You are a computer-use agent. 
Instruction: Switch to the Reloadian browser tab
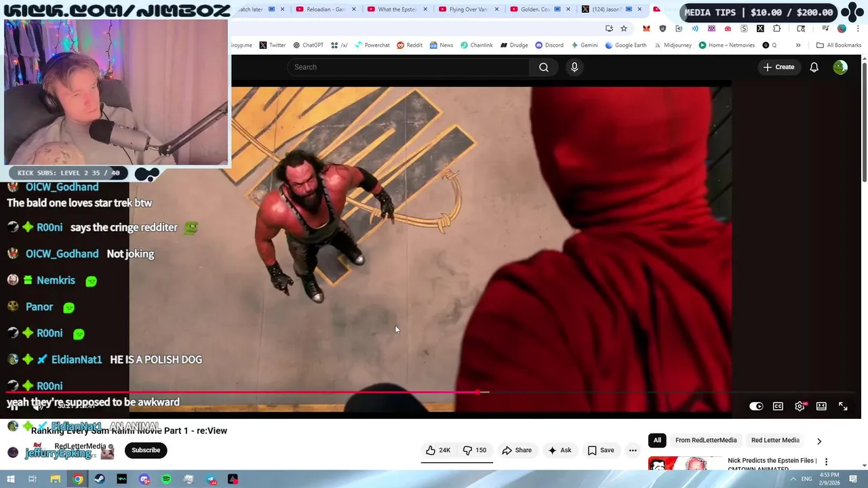pyautogui.click(x=326, y=9)
